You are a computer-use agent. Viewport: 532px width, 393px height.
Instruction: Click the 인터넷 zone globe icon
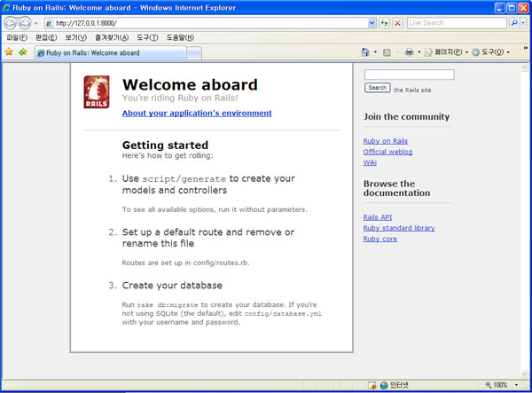tap(384, 385)
